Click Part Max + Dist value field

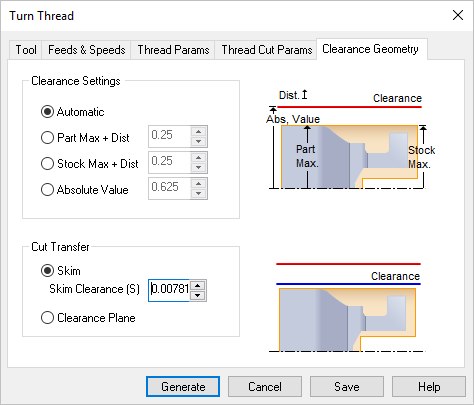170,136
